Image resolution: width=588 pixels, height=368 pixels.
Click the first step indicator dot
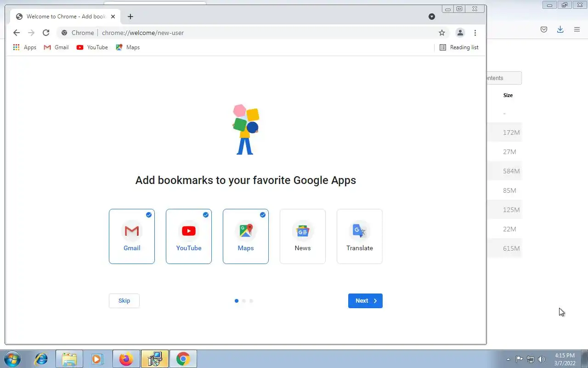click(237, 301)
